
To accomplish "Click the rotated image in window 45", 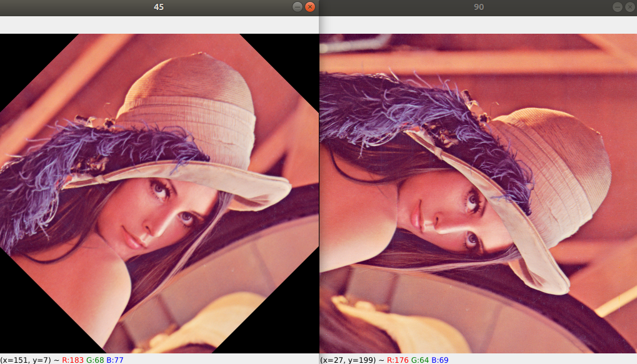I will (159, 193).
